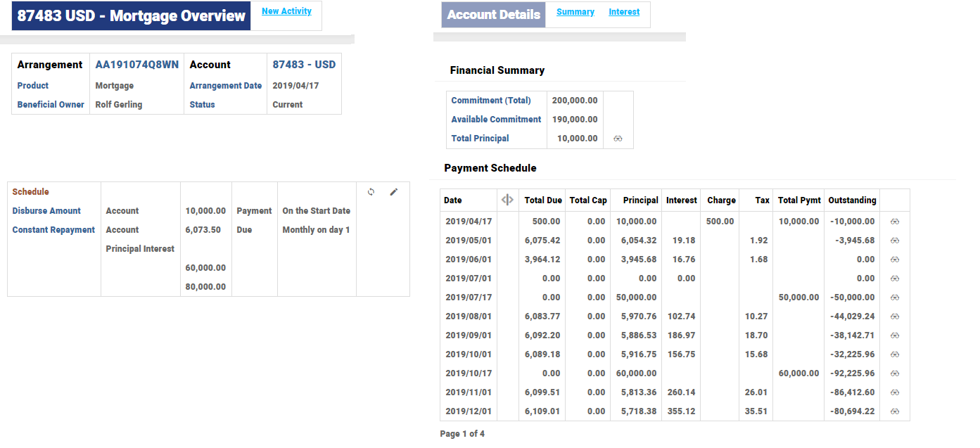Open the 87483 - USD account link
The width and height of the screenshot is (980, 448).
point(304,65)
